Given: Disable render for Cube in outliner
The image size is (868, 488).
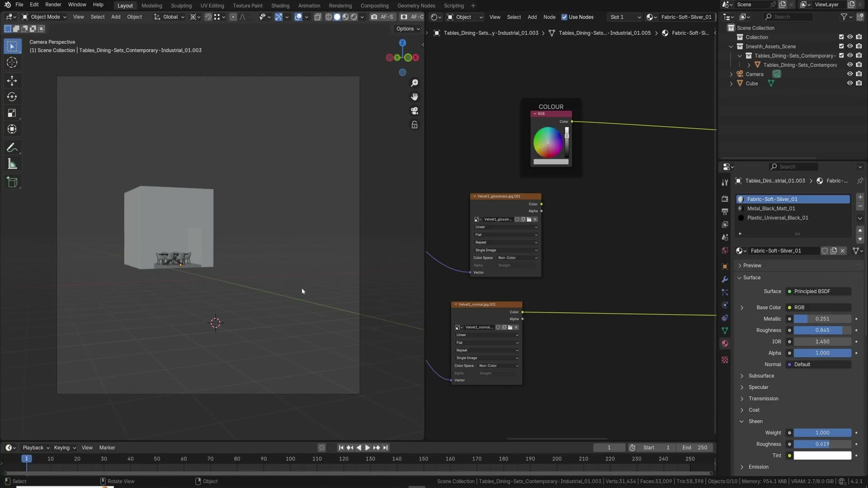Looking at the screenshot, I should click(859, 83).
